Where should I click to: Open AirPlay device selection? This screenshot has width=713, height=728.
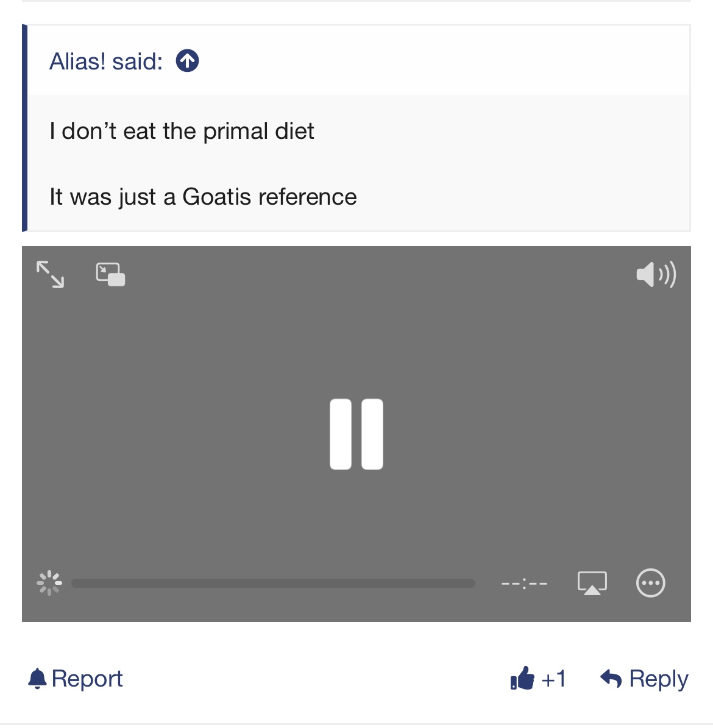point(592,583)
